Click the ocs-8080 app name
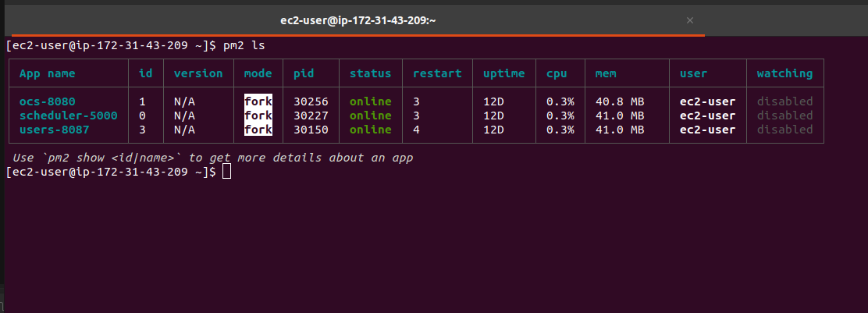The width and height of the screenshot is (868, 313). point(48,101)
